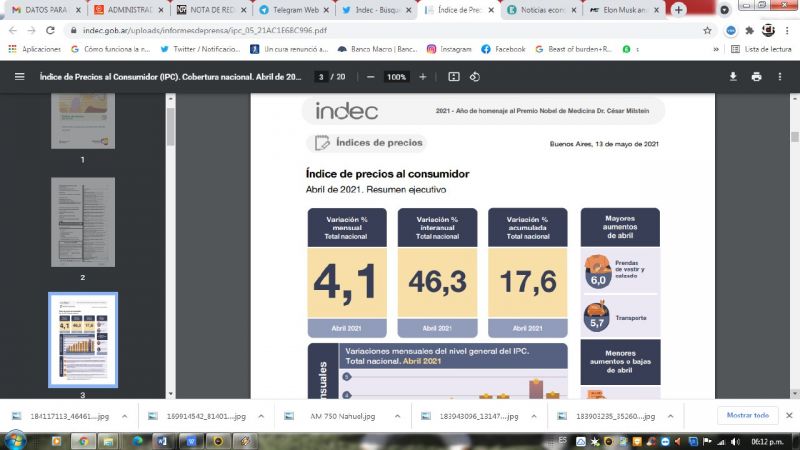Screen dimensions: 800x450
Task: Open Chrome from the taskbar
Action: pos(83,441)
